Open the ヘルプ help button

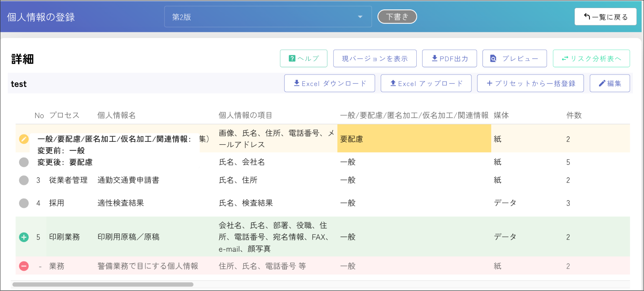click(x=304, y=58)
